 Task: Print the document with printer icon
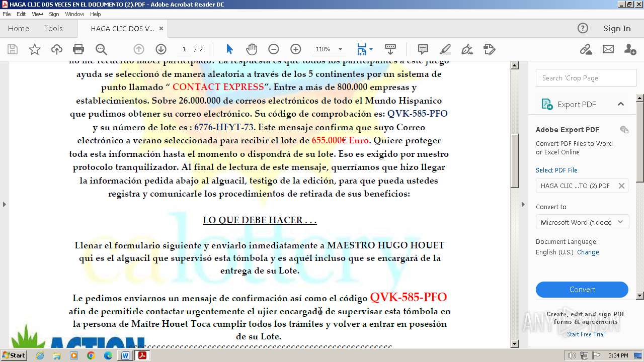click(x=78, y=49)
